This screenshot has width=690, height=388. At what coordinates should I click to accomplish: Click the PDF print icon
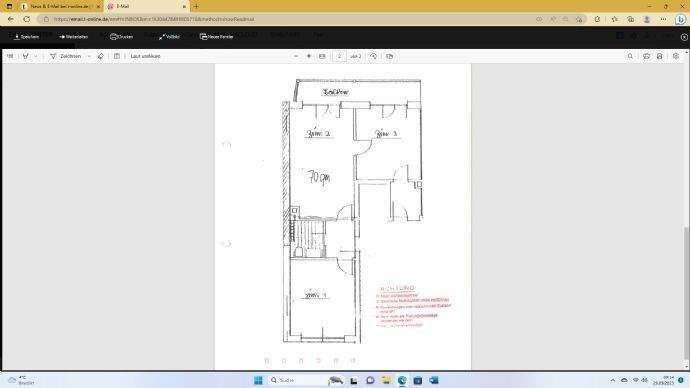(646, 56)
